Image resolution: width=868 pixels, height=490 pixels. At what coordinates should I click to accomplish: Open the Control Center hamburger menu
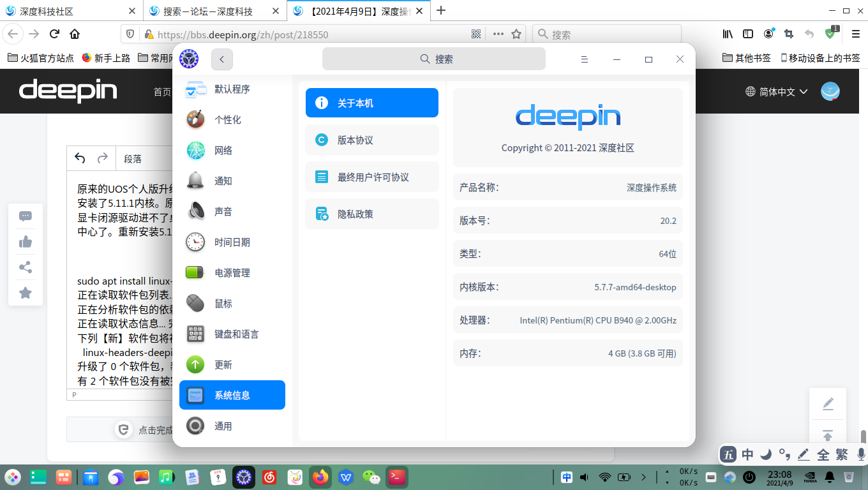[584, 59]
